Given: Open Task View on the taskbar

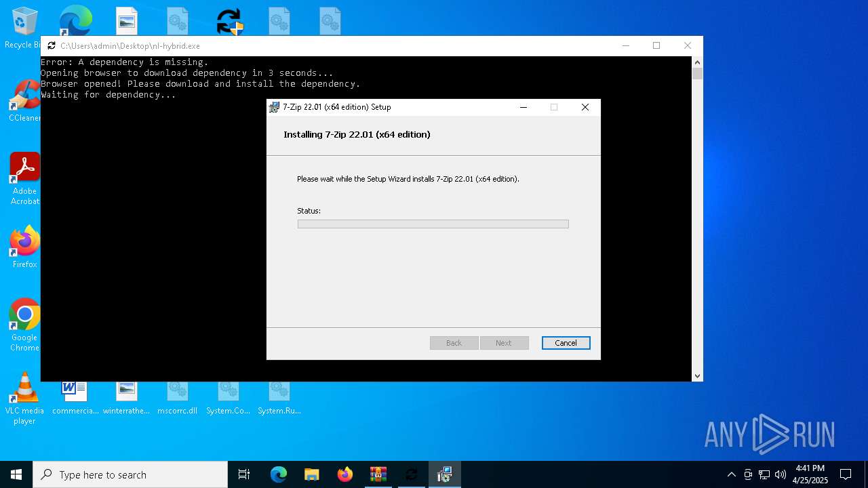Looking at the screenshot, I should [244, 474].
